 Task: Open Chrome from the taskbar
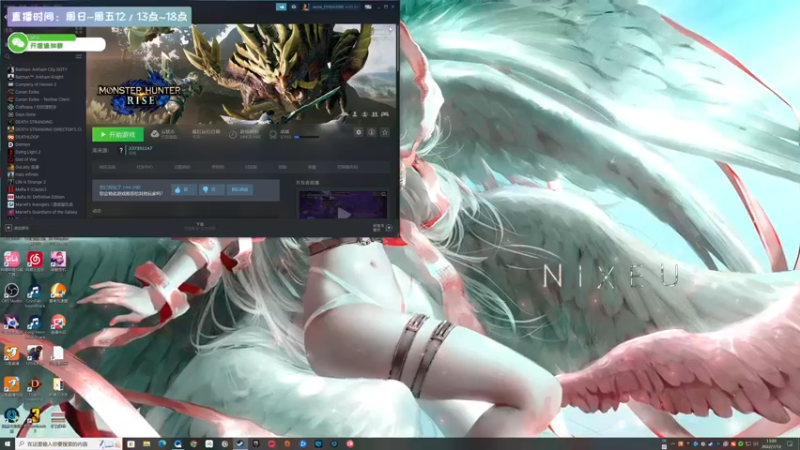click(x=193, y=444)
